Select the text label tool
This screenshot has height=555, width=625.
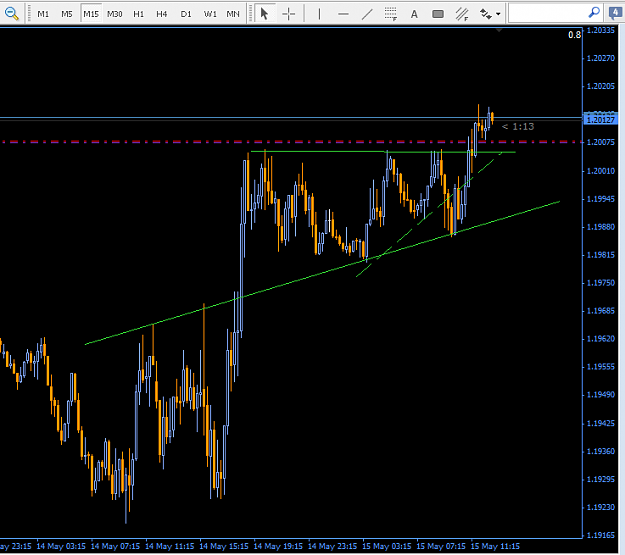pos(414,14)
